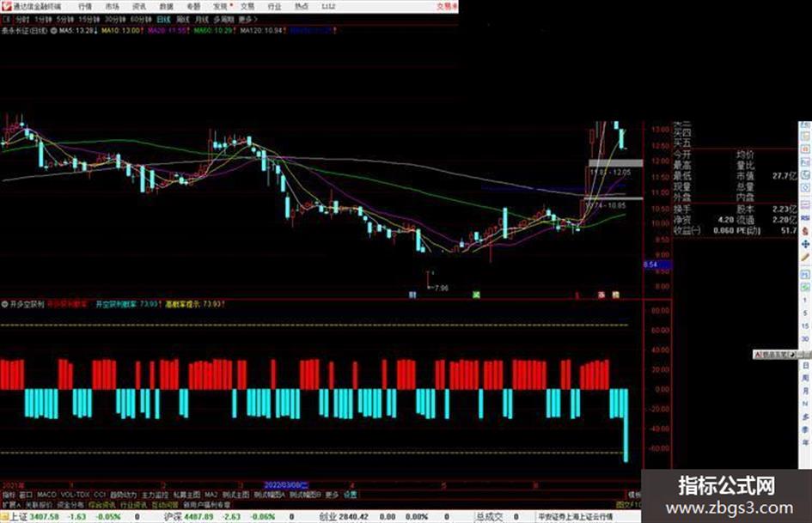Click the 周 weekly shortcut in right sidebar

coord(805,378)
